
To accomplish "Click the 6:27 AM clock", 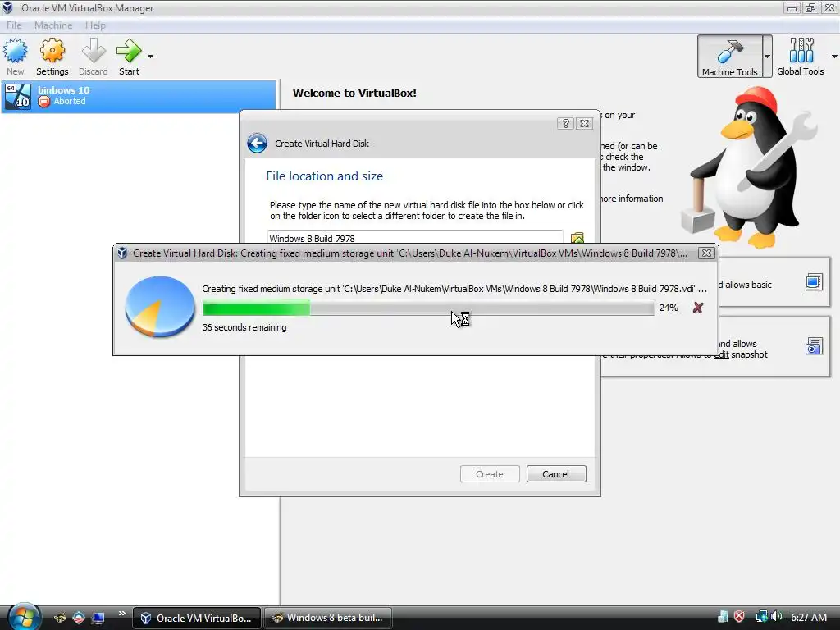I will tap(809, 617).
